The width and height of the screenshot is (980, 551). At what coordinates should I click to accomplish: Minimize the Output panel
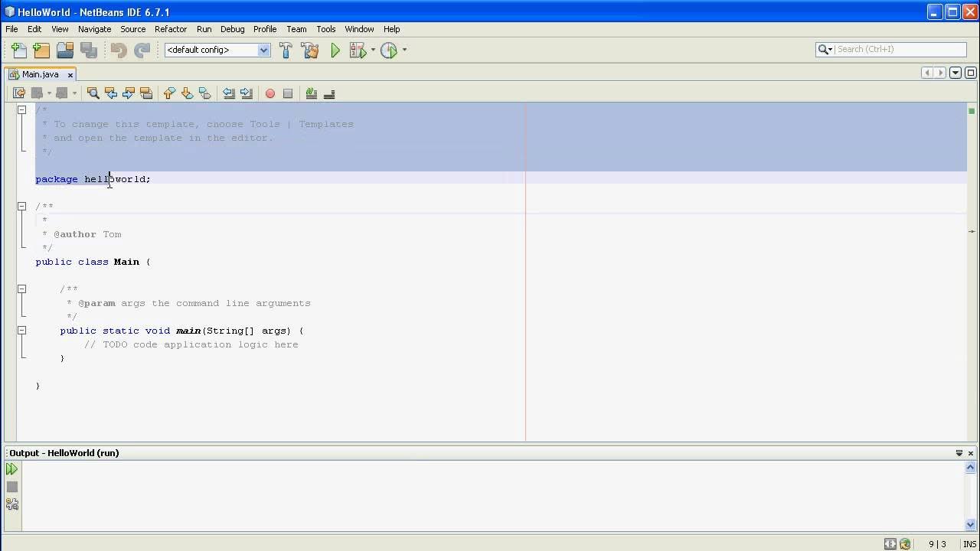point(959,453)
